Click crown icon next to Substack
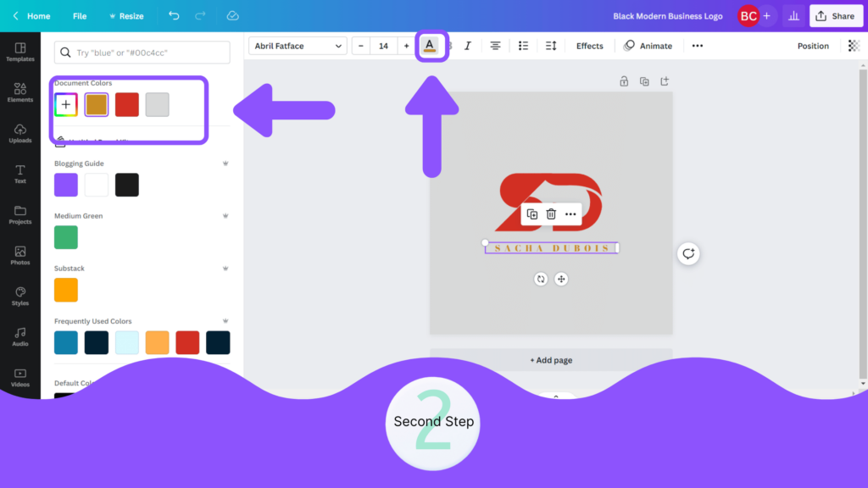868x488 pixels. (x=225, y=269)
